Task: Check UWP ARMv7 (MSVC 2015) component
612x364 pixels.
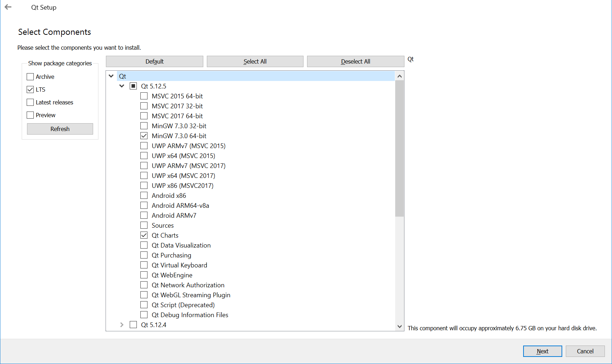Action: point(144,146)
